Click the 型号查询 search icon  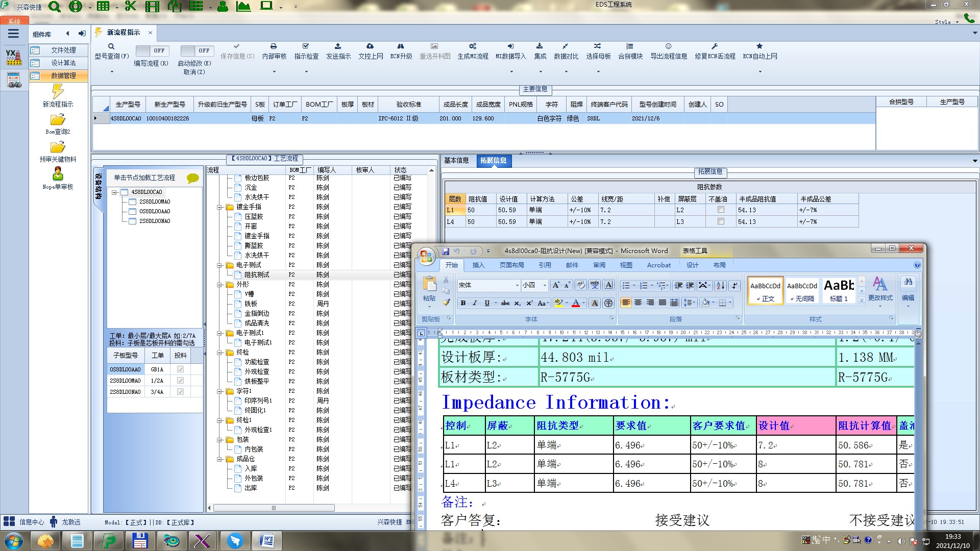click(111, 46)
